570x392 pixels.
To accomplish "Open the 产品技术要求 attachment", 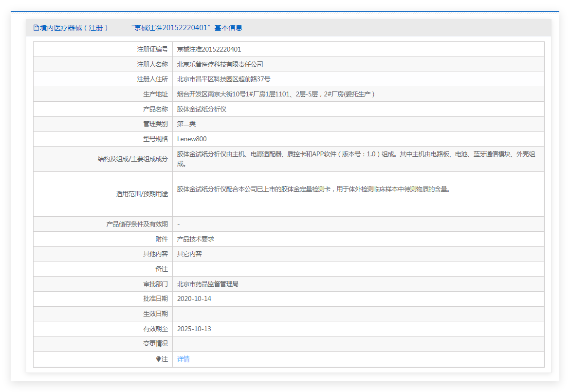I will coord(196,239).
